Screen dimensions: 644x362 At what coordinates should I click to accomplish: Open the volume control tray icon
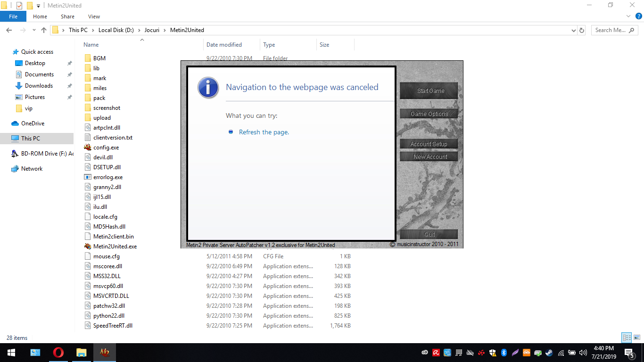[583, 353]
